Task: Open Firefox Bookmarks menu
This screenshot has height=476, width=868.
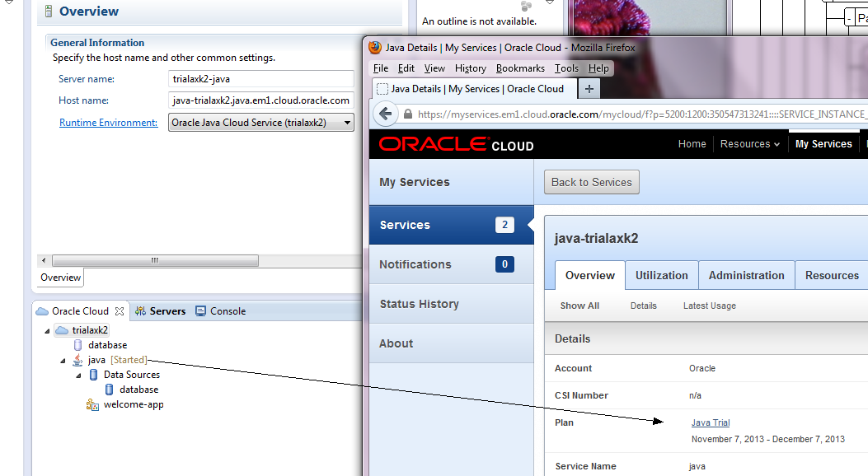Action: point(520,68)
